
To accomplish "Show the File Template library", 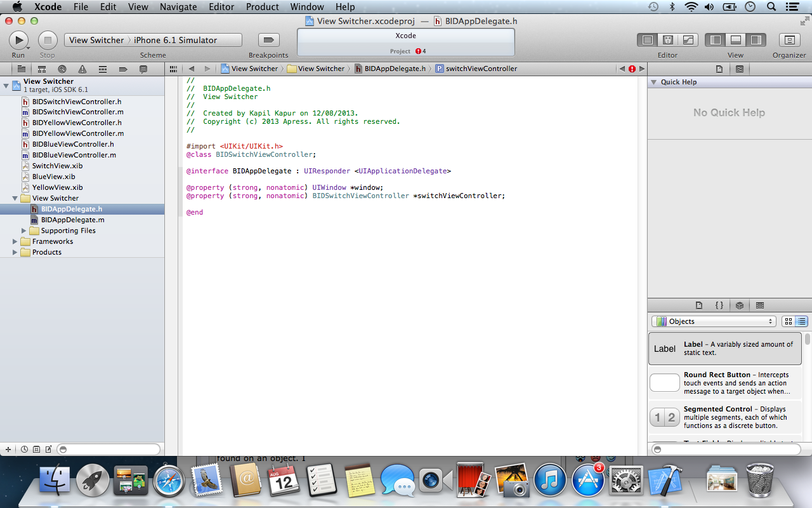I will (699, 305).
